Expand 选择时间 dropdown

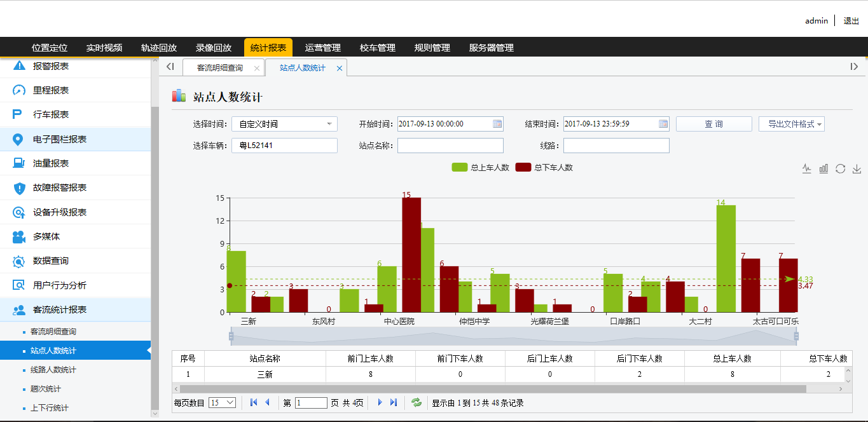[284, 124]
